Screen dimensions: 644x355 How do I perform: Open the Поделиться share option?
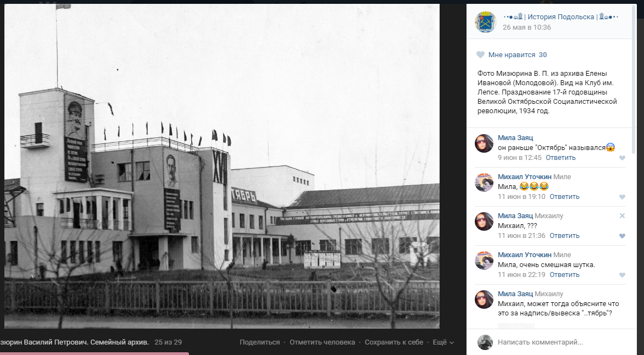click(259, 342)
